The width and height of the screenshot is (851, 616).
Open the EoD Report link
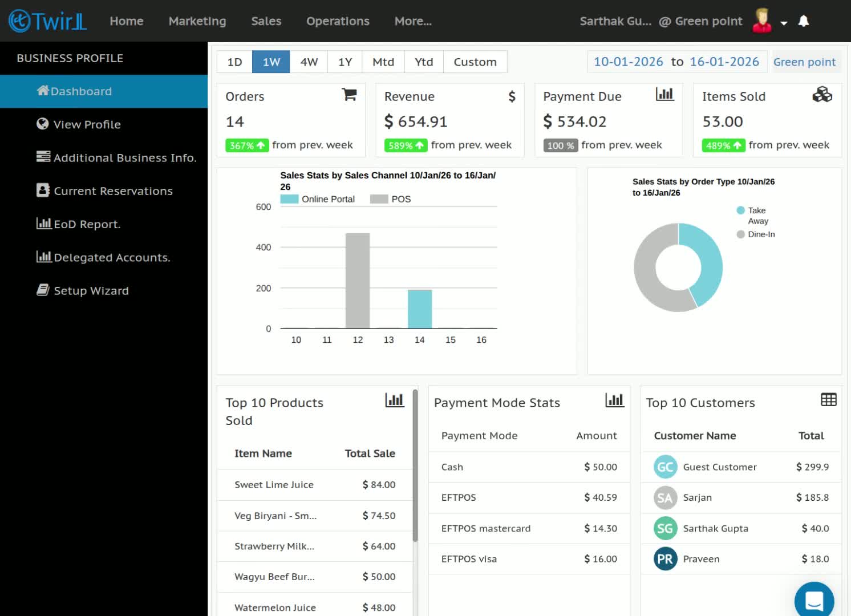104,224
